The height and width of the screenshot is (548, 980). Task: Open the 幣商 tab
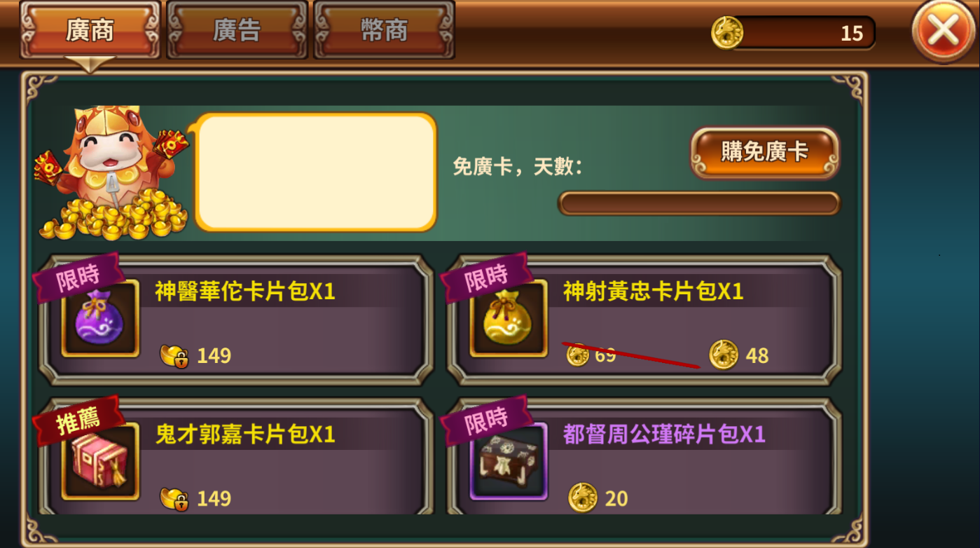384,29
